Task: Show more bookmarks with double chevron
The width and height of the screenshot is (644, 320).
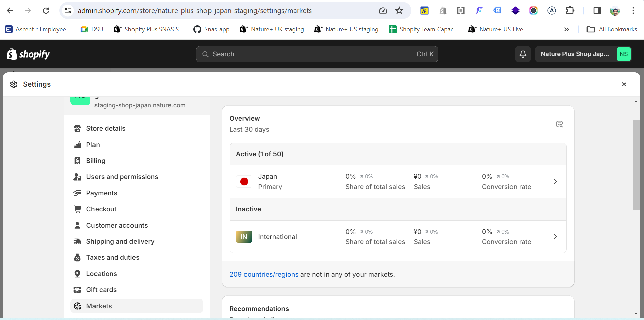Action: [x=567, y=29]
